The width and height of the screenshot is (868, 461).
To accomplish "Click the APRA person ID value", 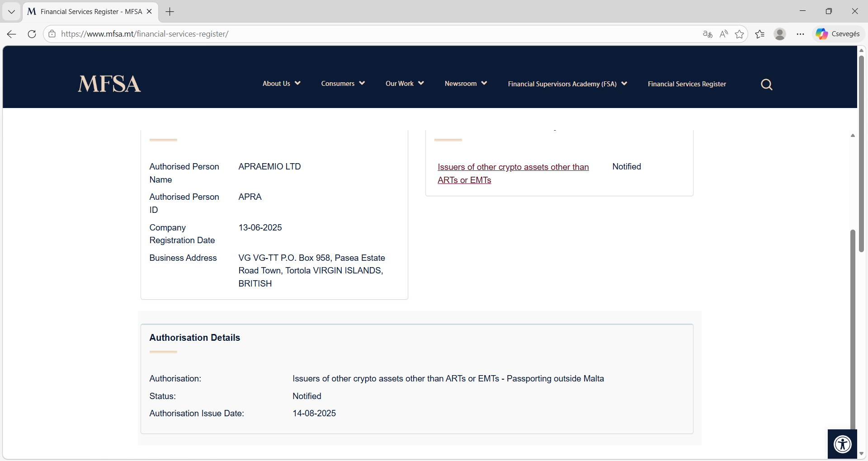I will (250, 197).
